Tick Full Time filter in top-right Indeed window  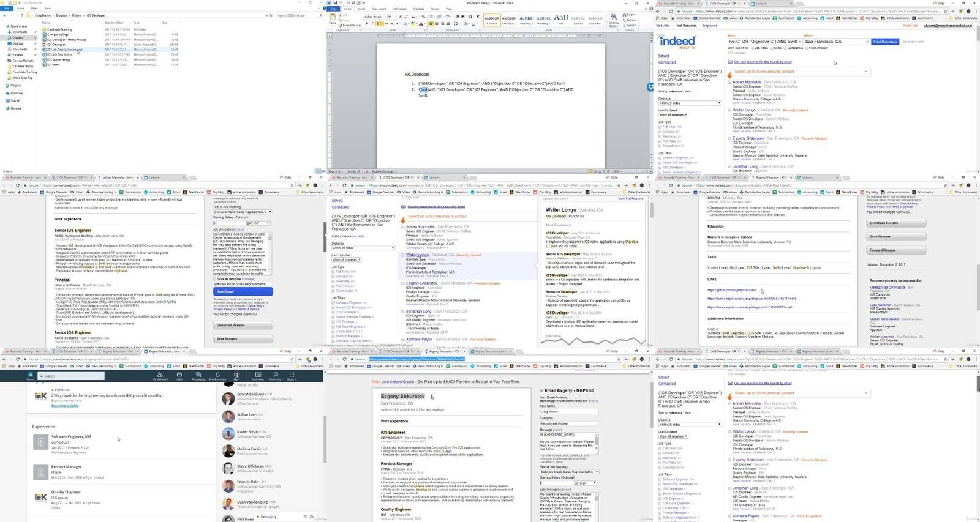pyautogui.click(x=660, y=127)
